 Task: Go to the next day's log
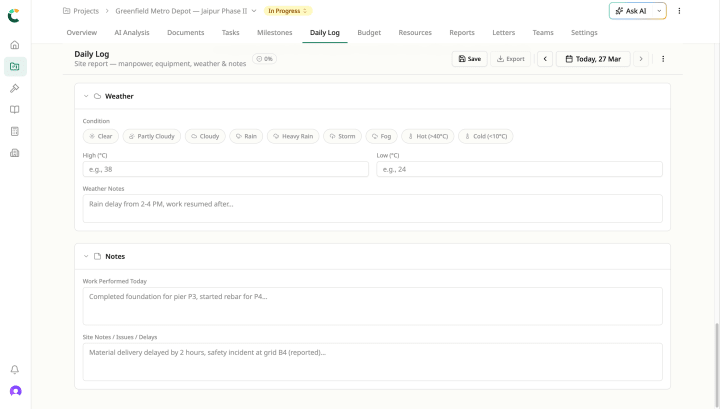(641, 59)
